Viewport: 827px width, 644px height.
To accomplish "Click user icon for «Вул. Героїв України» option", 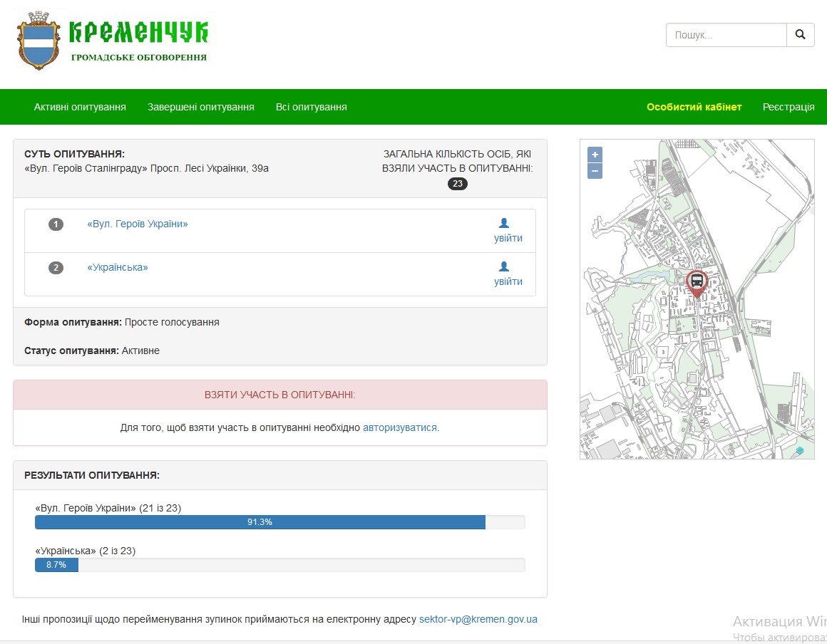I will pyautogui.click(x=504, y=223).
